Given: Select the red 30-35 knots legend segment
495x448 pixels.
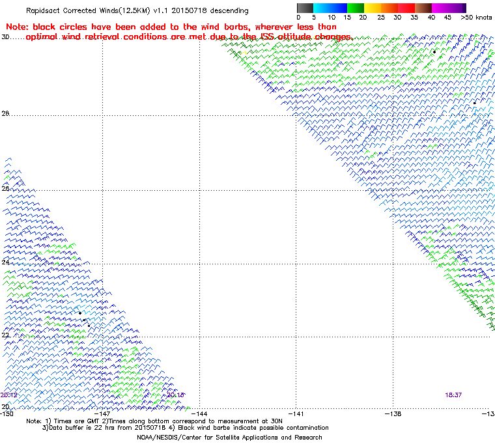Looking at the screenshot, I should (x=406, y=8).
